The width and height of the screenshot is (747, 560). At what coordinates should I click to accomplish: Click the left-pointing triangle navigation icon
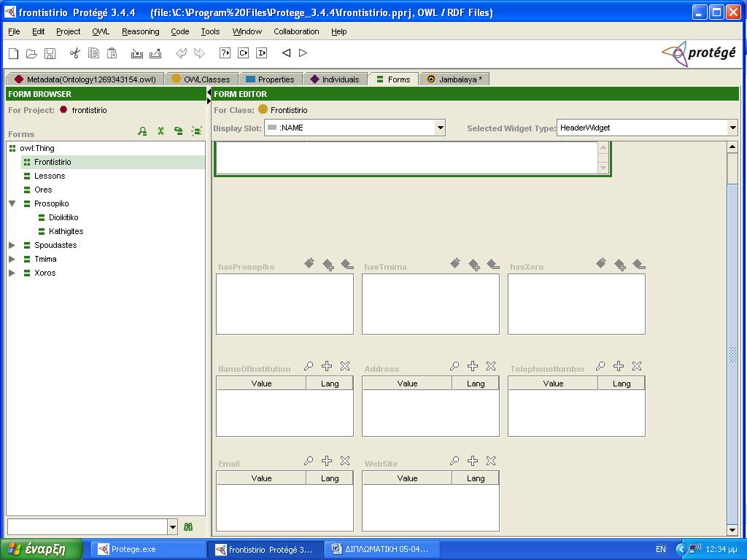286,52
